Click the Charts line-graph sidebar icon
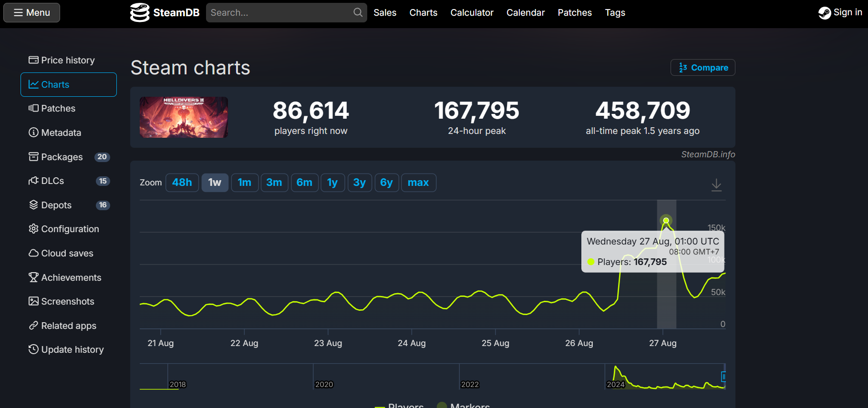This screenshot has height=408, width=868. [33, 84]
